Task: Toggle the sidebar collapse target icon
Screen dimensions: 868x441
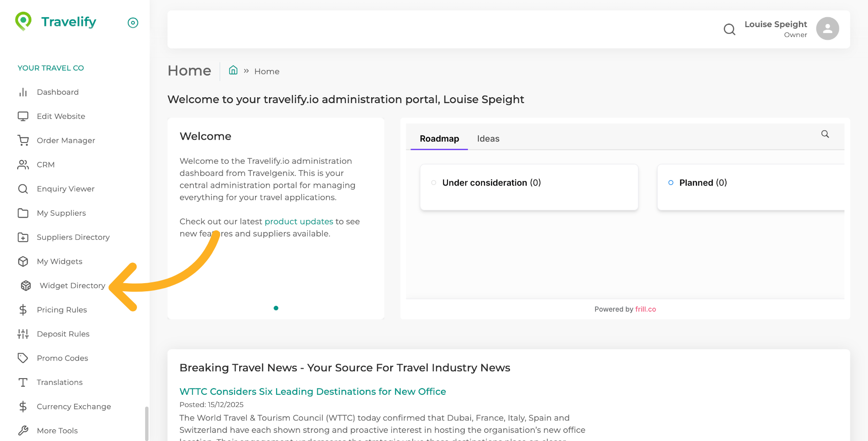Action: tap(133, 23)
